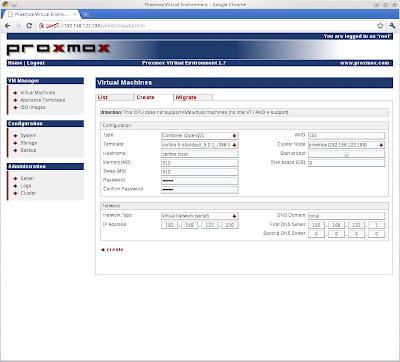Click the Confirm Password field
The width and height of the screenshot is (400, 362).
coord(200,190)
